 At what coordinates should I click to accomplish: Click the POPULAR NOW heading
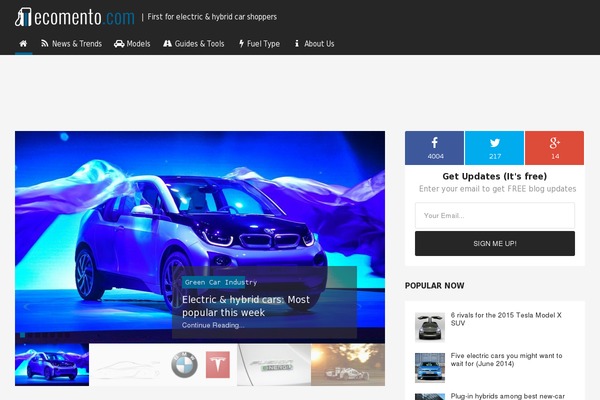[435, 286]
